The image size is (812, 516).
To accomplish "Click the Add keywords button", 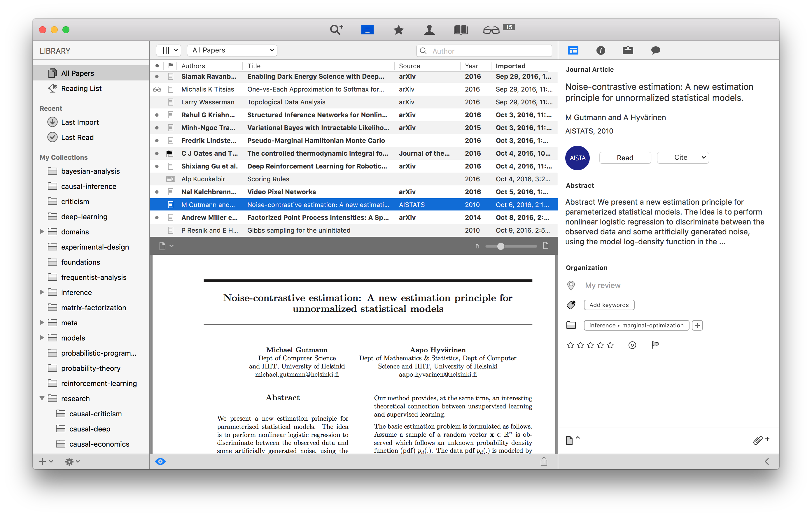I will 609,305.
